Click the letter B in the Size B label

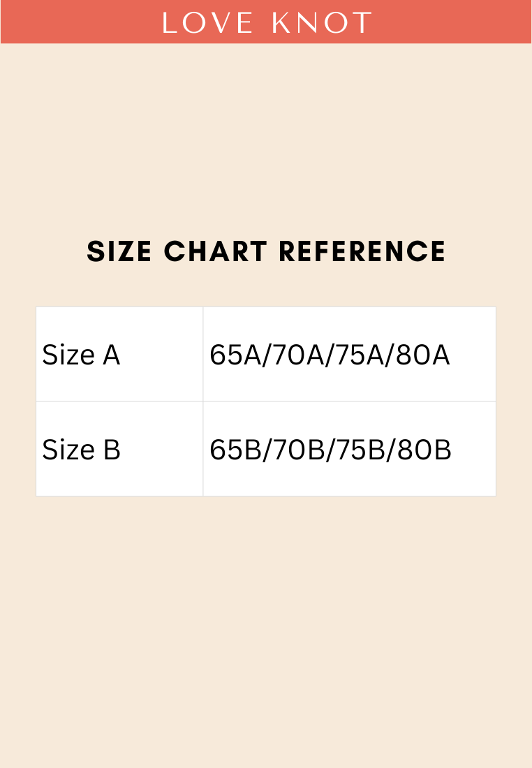[112, 450]
